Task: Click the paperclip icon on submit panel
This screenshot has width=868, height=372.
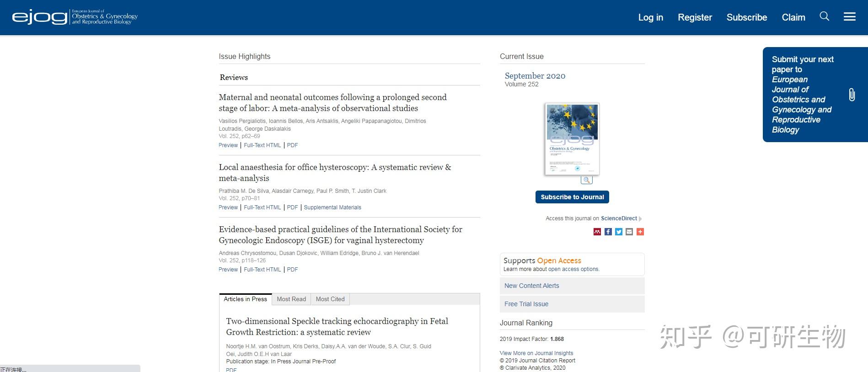Action: 852,95
